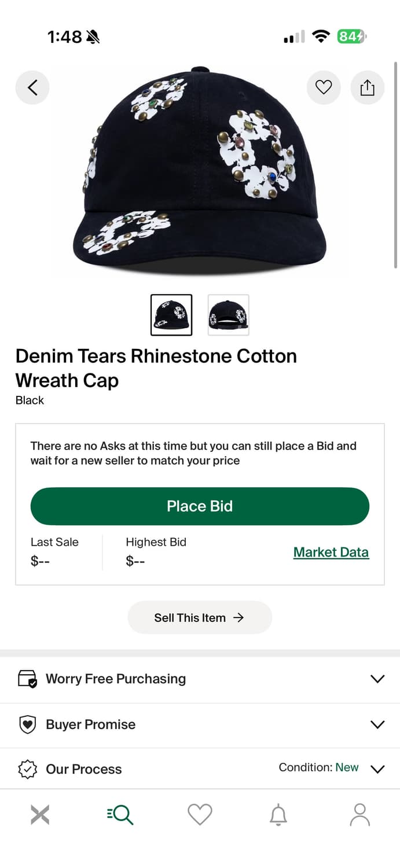Expand the Our Process chevron
Viewport: 400px width, 868px height.
coord(377,769)
